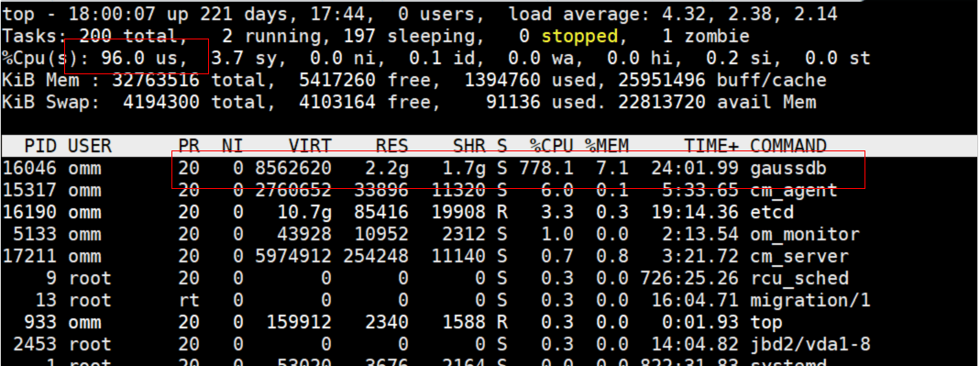Click the 91136 swap used value
The image size is (980, 366).
point(513,102)
